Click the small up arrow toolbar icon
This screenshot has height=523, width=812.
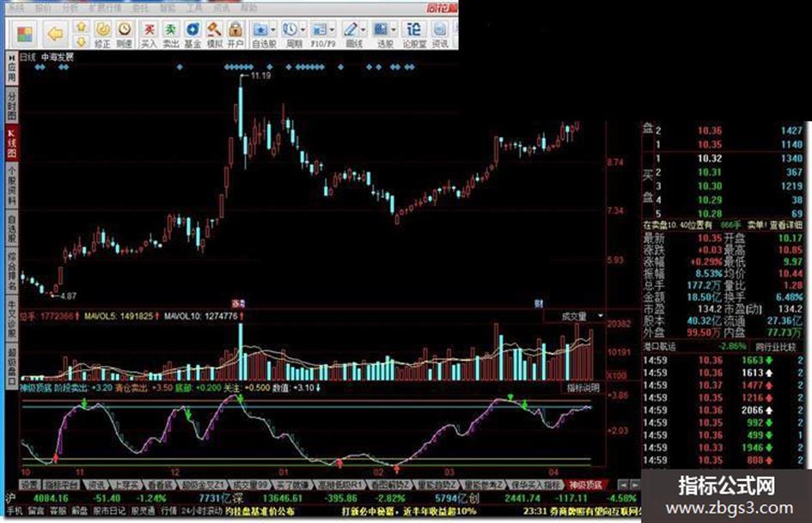point(82,26)
